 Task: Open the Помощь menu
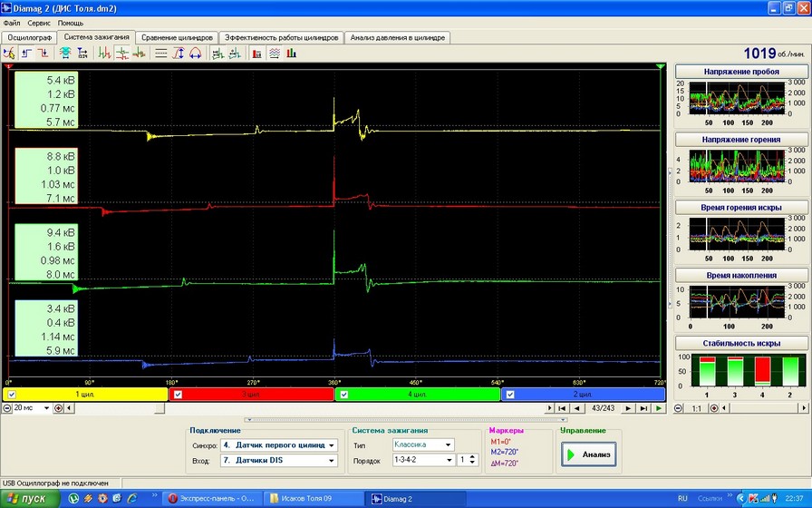point(71,23)
